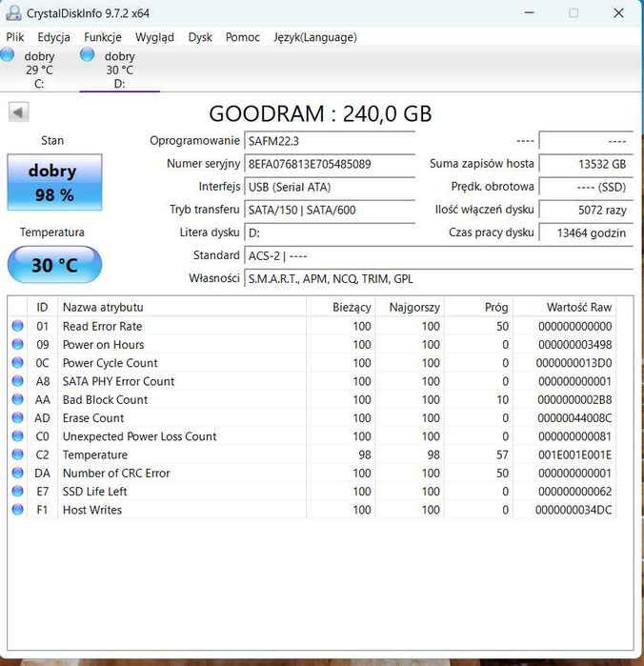644x666 pixels.
Task: Click the ID column header
Action: [x=42, y=307]
